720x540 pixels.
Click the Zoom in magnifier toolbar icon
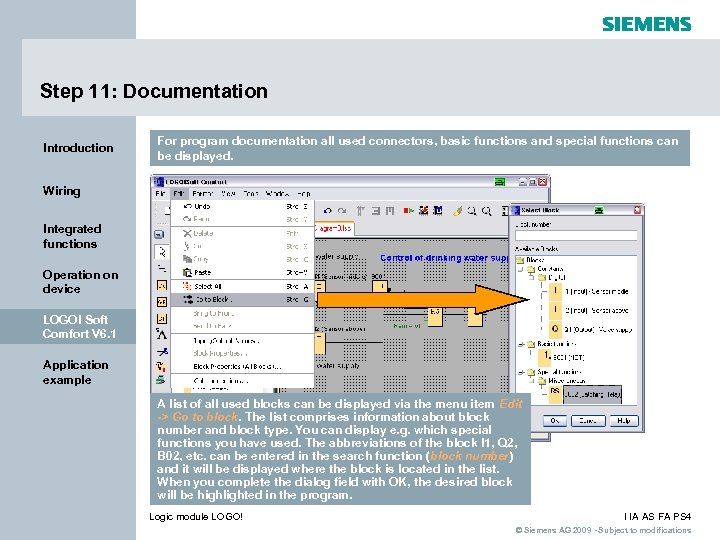[472, 211]
